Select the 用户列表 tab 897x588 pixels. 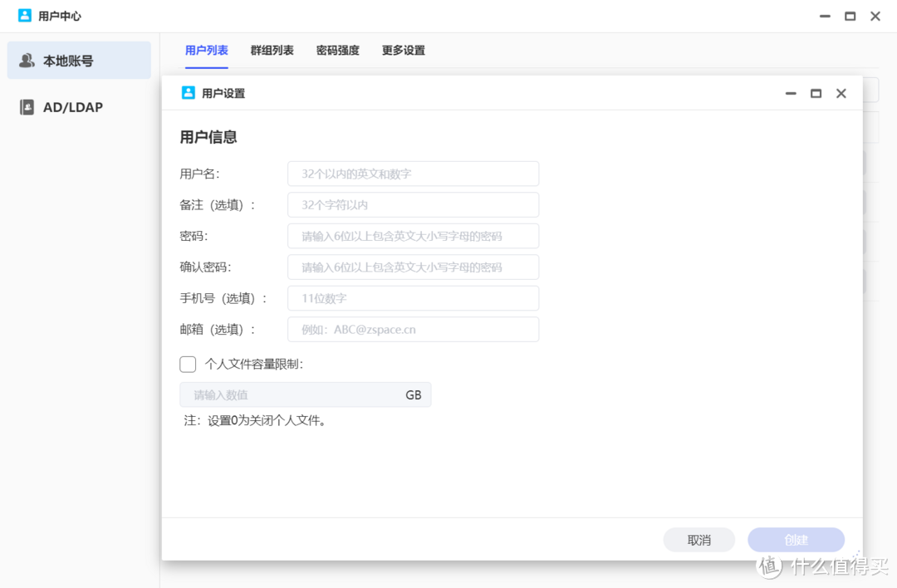pos(206,50)
